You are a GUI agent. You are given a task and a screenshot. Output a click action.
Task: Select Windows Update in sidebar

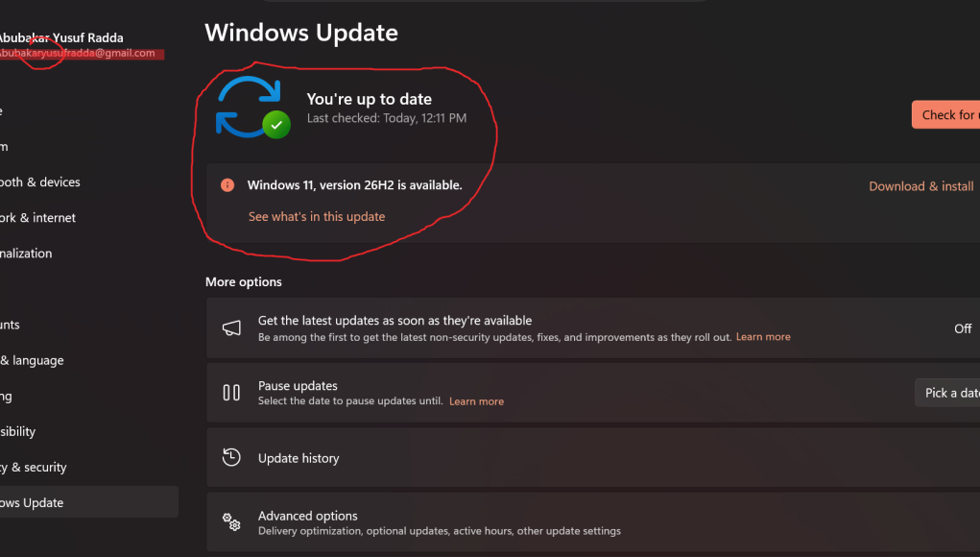pyautogui.click(x=88, y=502)
